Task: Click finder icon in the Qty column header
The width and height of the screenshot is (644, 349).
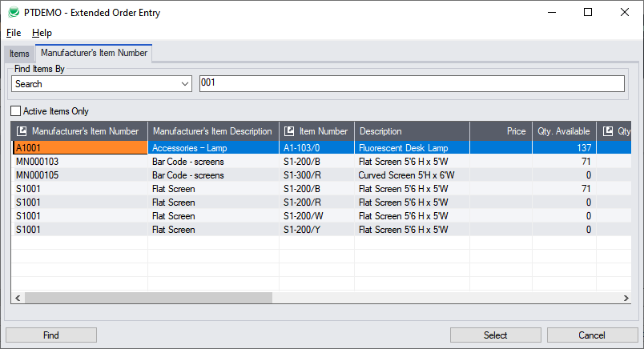Action: click(608, 131)
